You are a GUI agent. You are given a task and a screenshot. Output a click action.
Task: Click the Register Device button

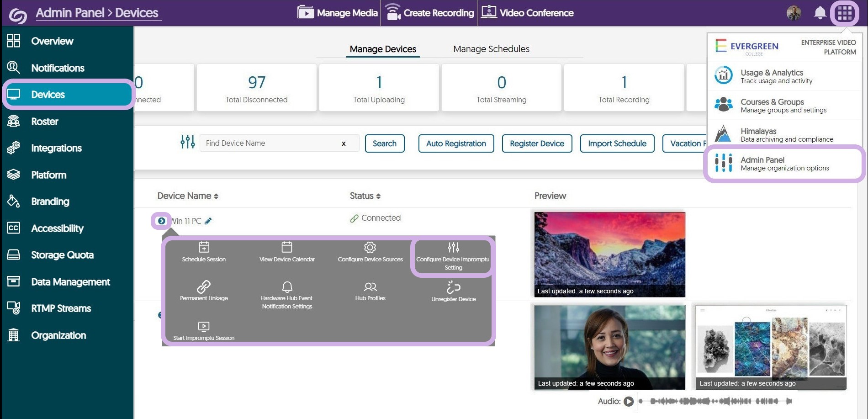point(537,143)
